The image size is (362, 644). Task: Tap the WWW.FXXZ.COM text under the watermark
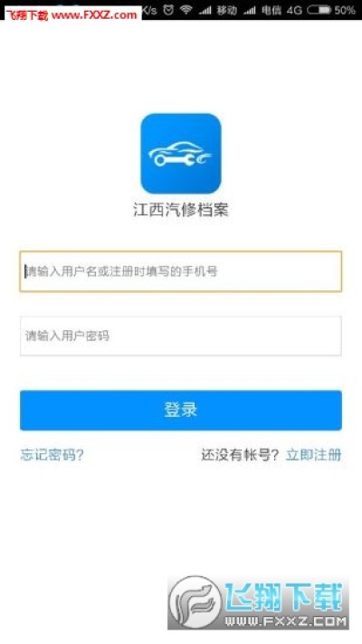pyautogui.click(x=286, y=620)
